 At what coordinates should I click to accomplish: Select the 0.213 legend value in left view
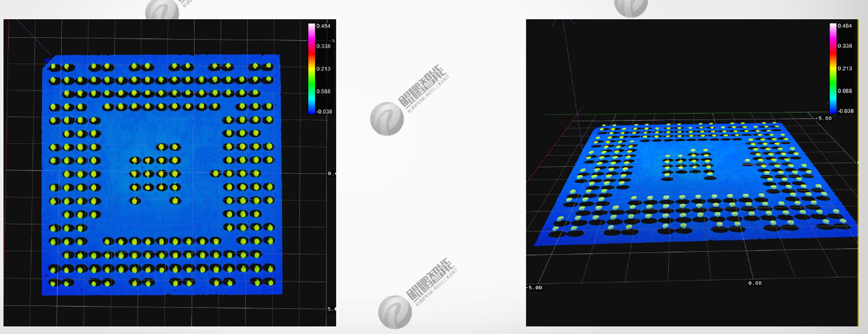coord(323,69)
